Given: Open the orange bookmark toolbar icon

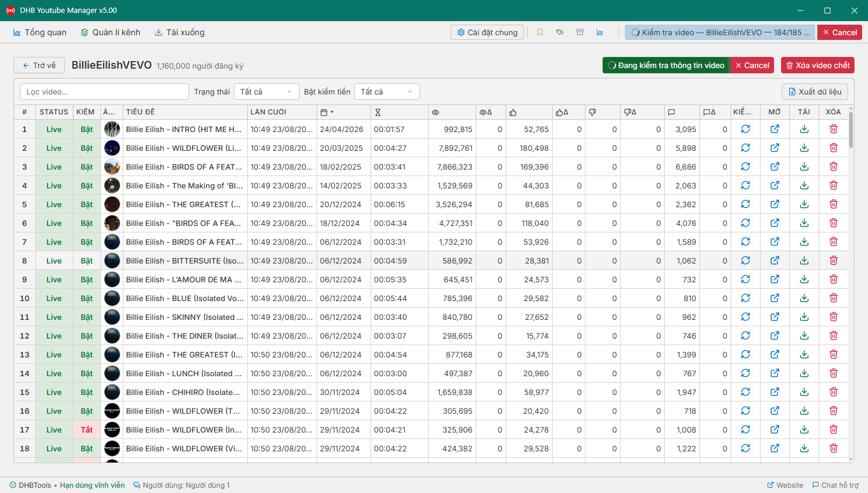Looking at the screenshot, I should pos(540,32).
